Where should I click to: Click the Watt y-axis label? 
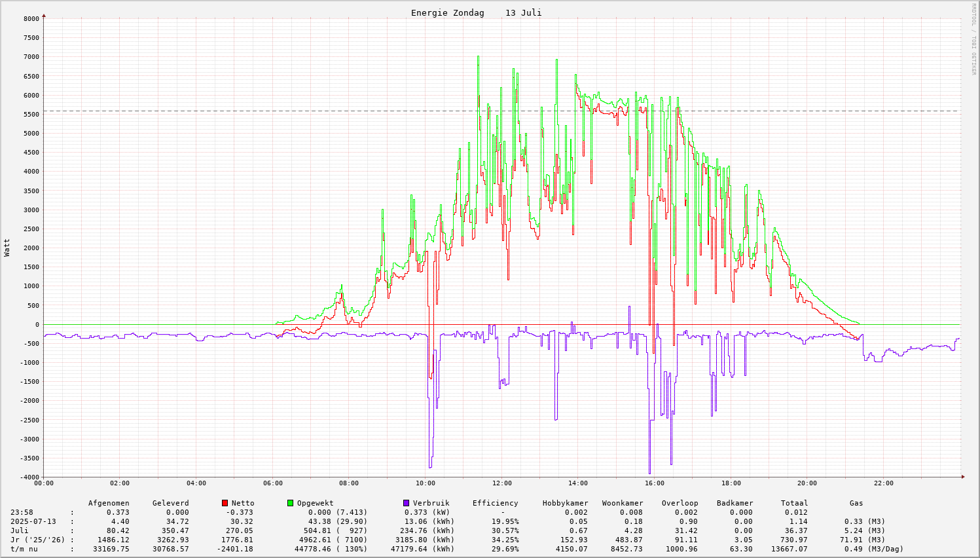(x=7, y=247)
